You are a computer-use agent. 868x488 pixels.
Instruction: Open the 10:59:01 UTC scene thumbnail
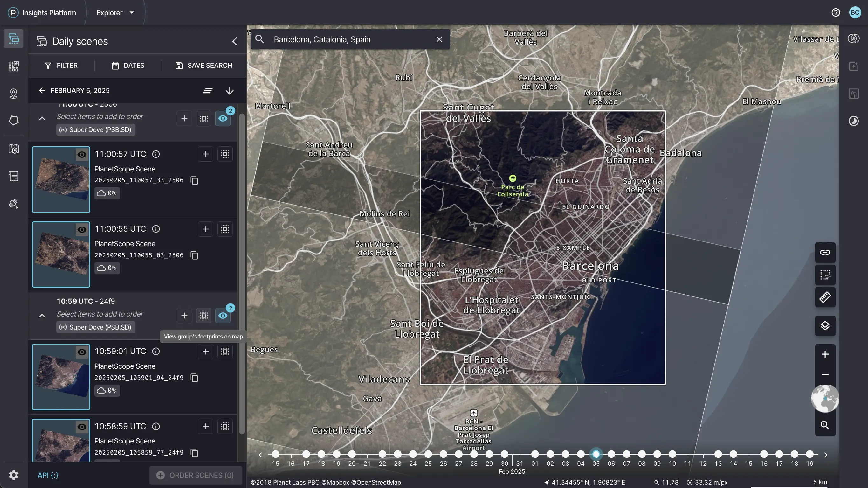click(61, 377)
